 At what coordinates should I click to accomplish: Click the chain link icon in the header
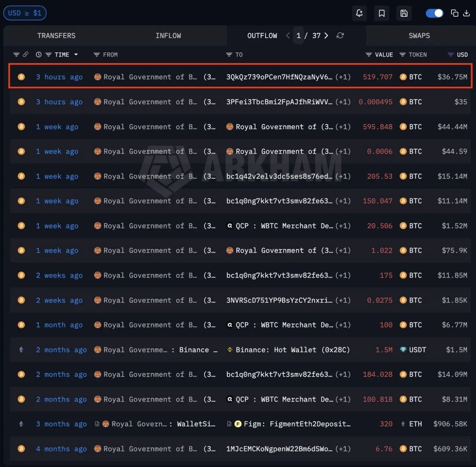(26, 55)
